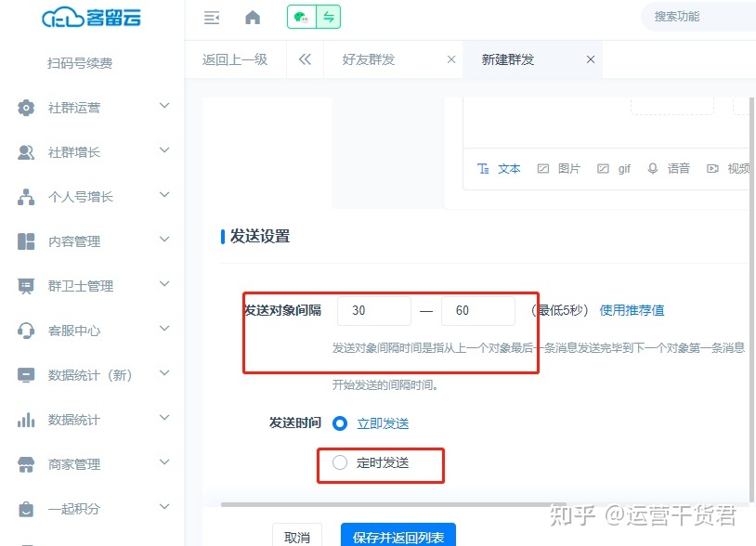The height and width of the screenshot is (546, 756).
Task: Click the 一起积分 bag icon
Action: pyautogui.click(x=26, y=509)
